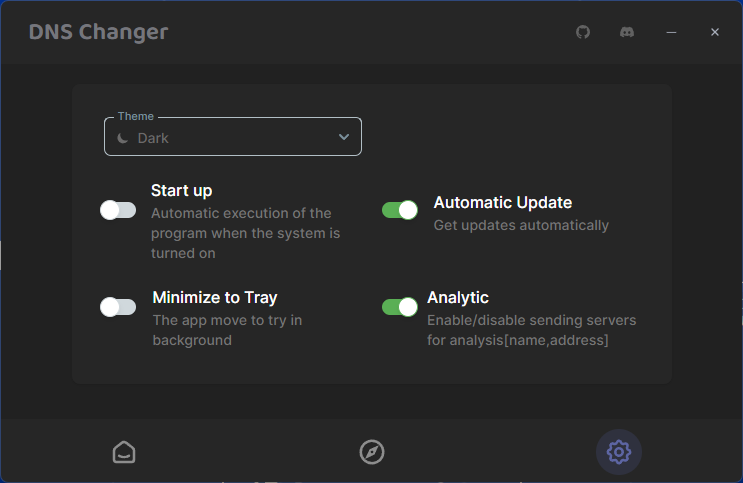The width and height of the screenshot is (743, 483).
Task: Expand the Theme dropdown chevron
Action: click(344, 137)
